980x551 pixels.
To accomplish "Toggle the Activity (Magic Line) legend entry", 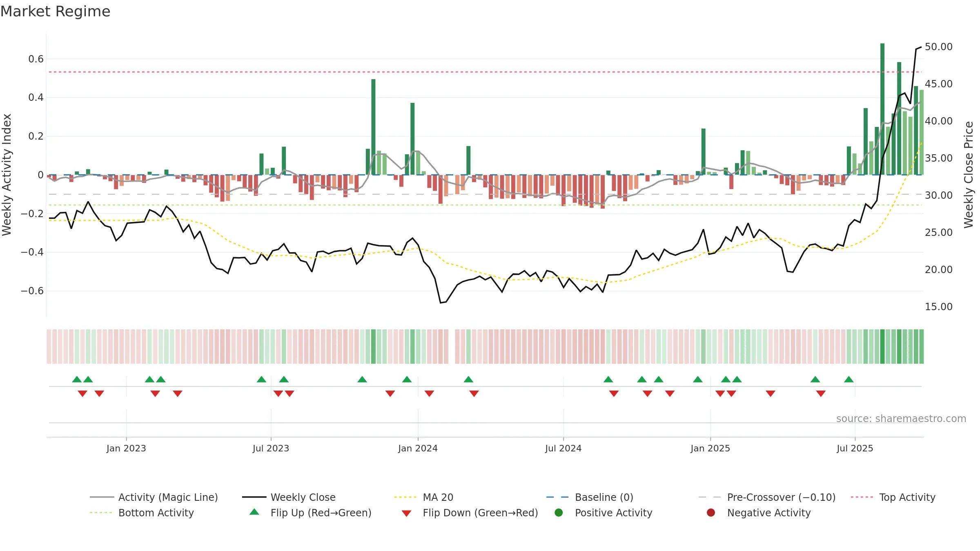I will point(154,497).
